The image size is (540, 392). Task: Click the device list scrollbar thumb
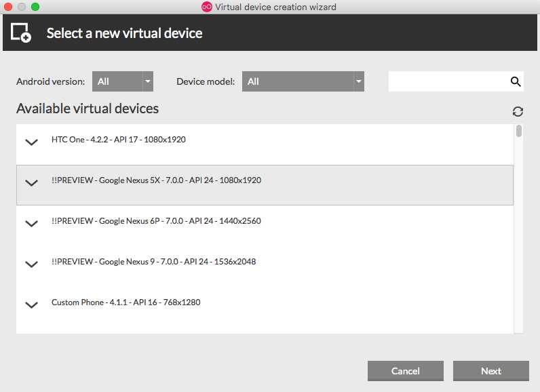(x=519, y=131)
